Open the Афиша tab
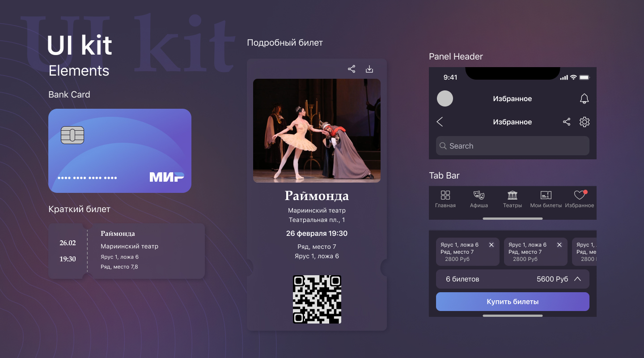Viewport: 644px width, 358px height. point(479,199)
